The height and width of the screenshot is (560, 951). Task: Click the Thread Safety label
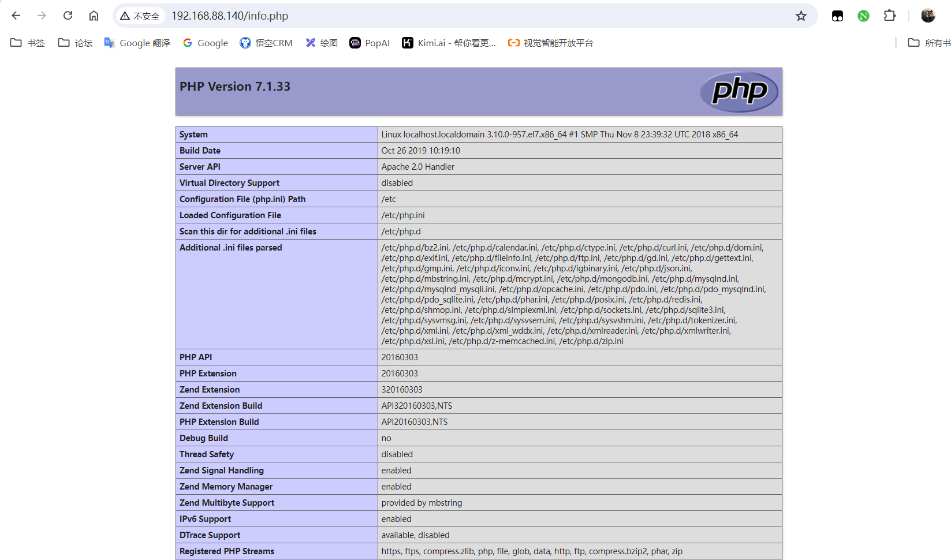tap(207, 454)
